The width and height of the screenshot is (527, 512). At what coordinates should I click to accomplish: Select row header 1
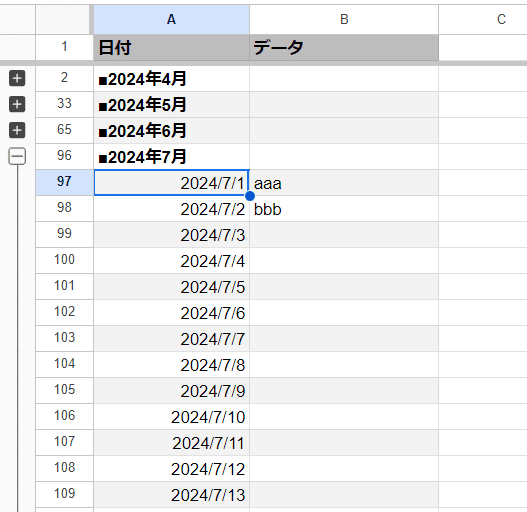point(64,47)
